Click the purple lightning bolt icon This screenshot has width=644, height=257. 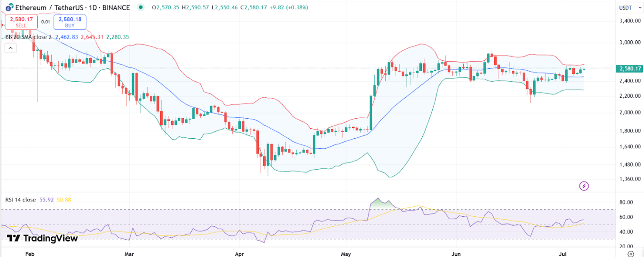584,186
